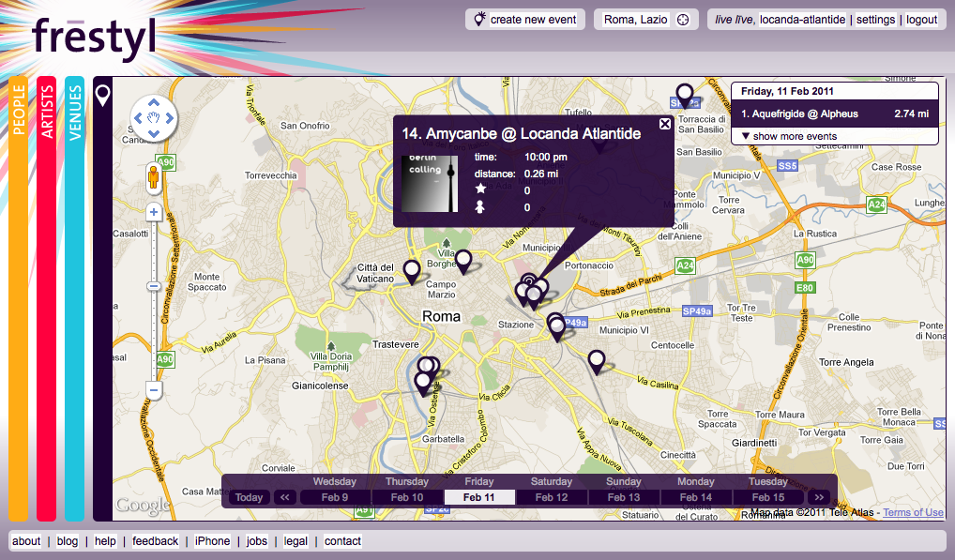Open settings link
This screenshot has height=560, width=955.
(x=876, y=20)
